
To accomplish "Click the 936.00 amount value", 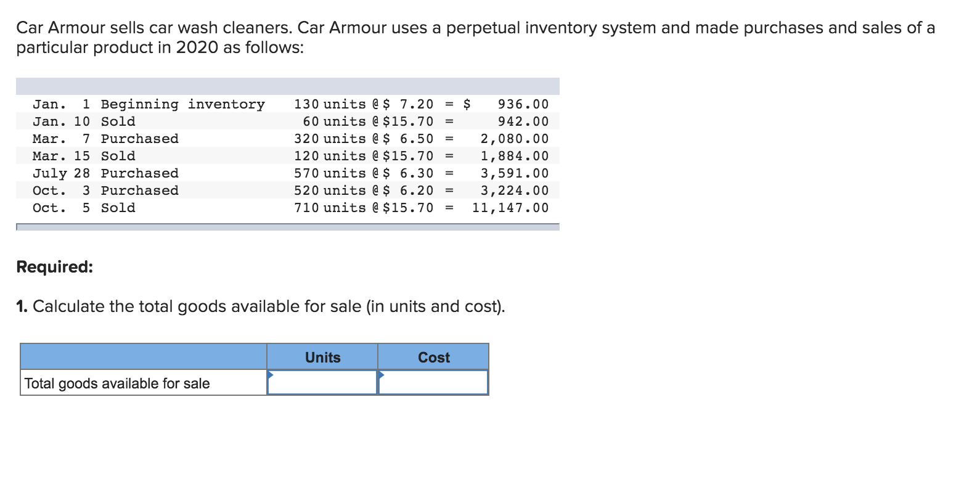I will point(523,104).
